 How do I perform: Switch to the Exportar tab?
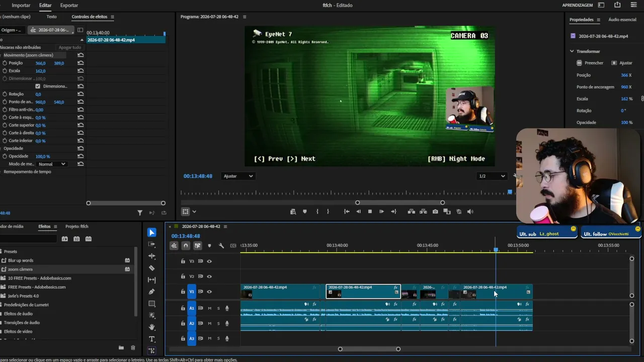(x=69, y=5)
